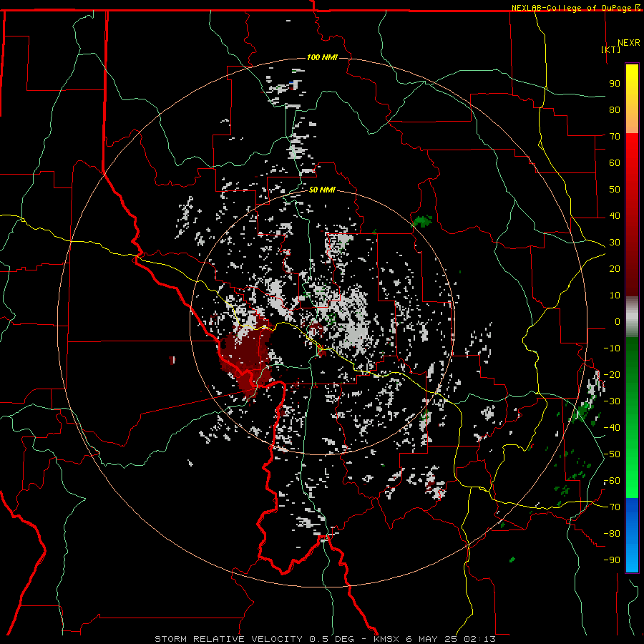Click the gray zero-velocity segment of color bar

pyautogui.click(x=632, y=317)
